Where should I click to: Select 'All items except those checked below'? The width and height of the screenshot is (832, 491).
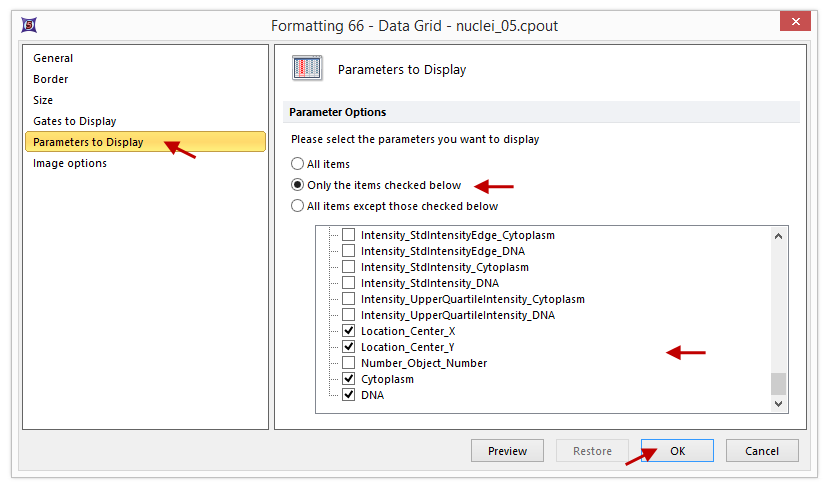click(x=297, y=206)
